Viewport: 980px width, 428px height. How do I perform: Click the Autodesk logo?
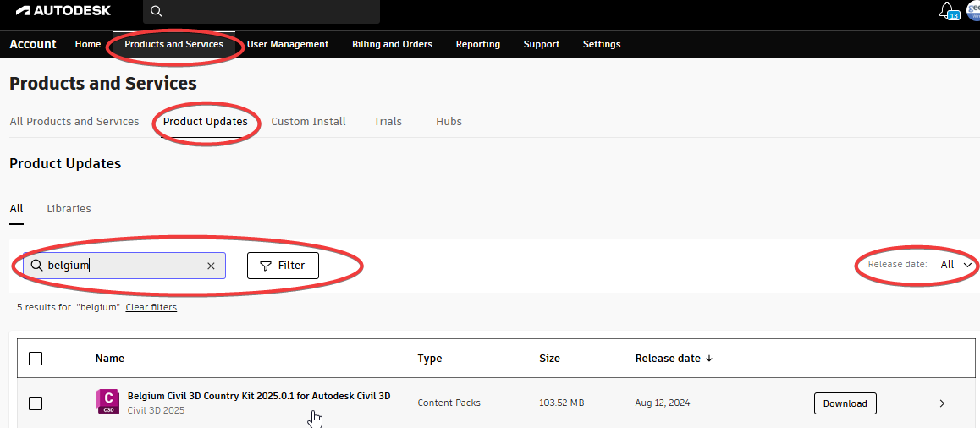pyautogui.click(x=63, y=11)
